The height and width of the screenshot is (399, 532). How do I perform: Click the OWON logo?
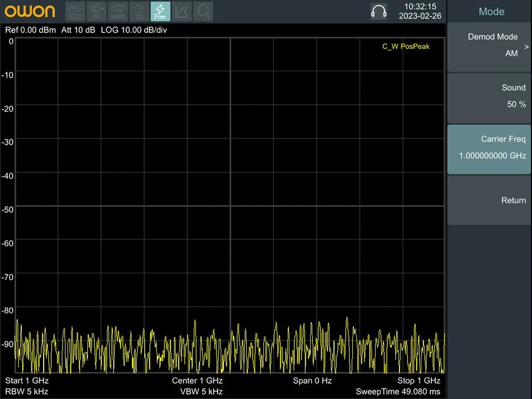click(x=30, y=11)
